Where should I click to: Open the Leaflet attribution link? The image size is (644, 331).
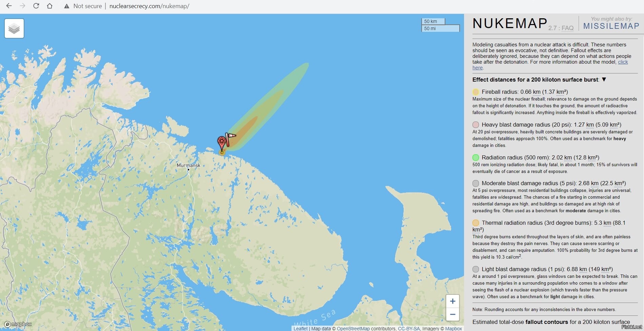pyautogui.click(x=300, y=329)
